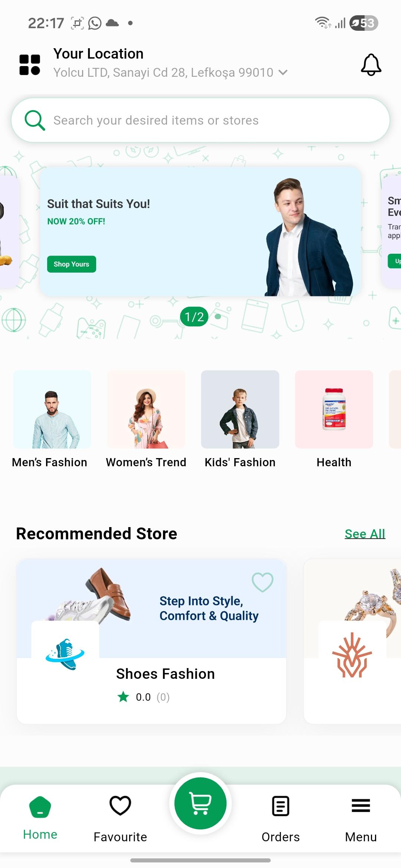This screenshot has width=401, height=868.
Task: Tap the Shop Yours button
Action: tap(72, 264)
